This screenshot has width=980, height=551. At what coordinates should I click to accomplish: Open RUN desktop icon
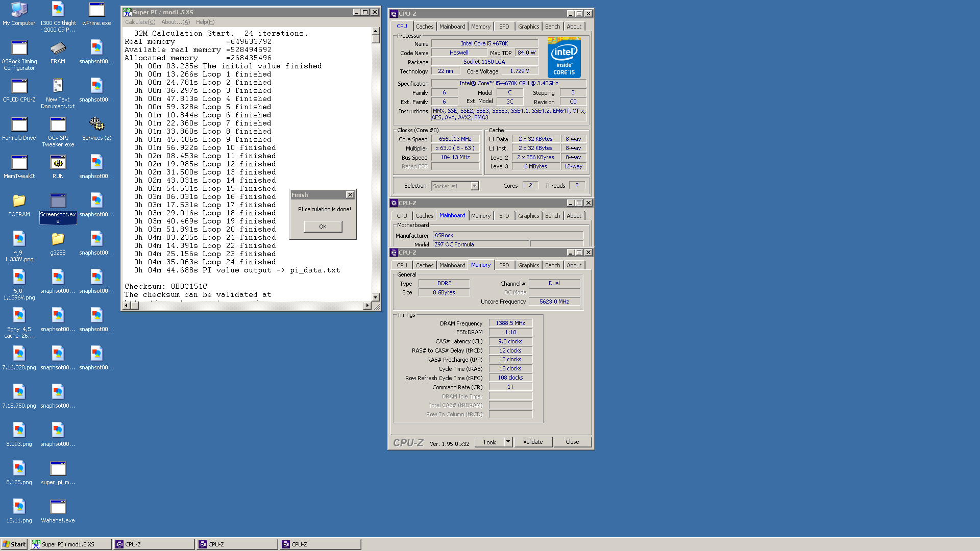click(58, 167)
